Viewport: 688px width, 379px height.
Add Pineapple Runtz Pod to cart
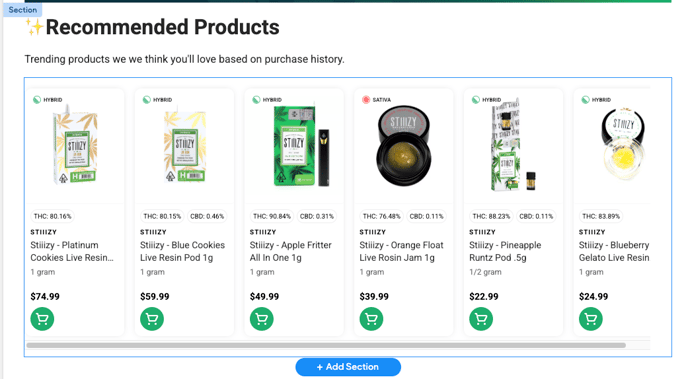481,319
